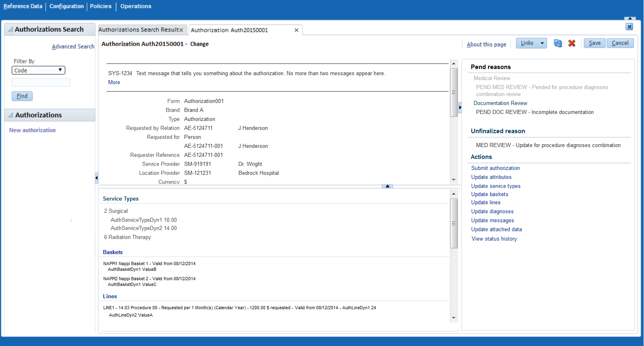Open the Configuration menu
644x346 pixels.
(x=67, y=6)
